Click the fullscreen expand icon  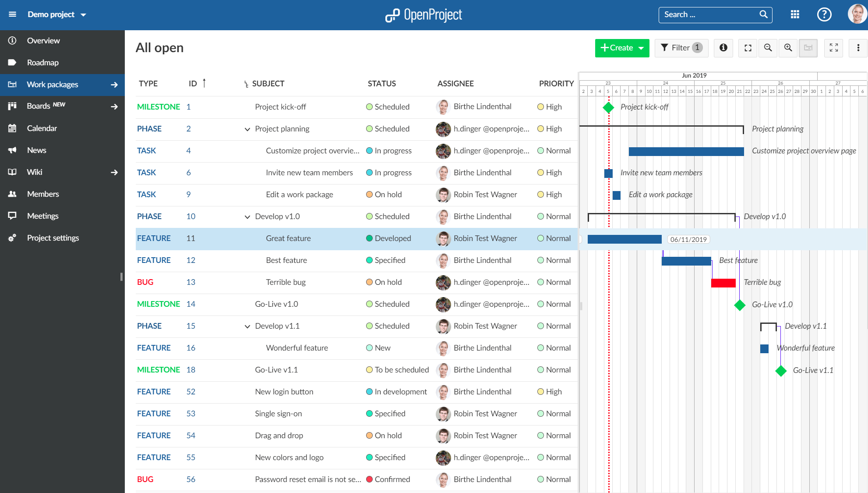tap(833, 48)
